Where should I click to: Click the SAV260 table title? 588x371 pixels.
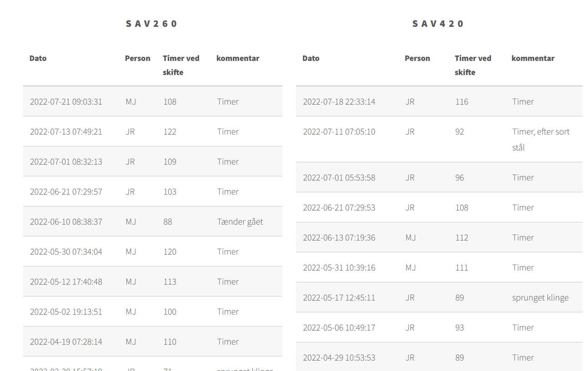(x=151, y=24)
